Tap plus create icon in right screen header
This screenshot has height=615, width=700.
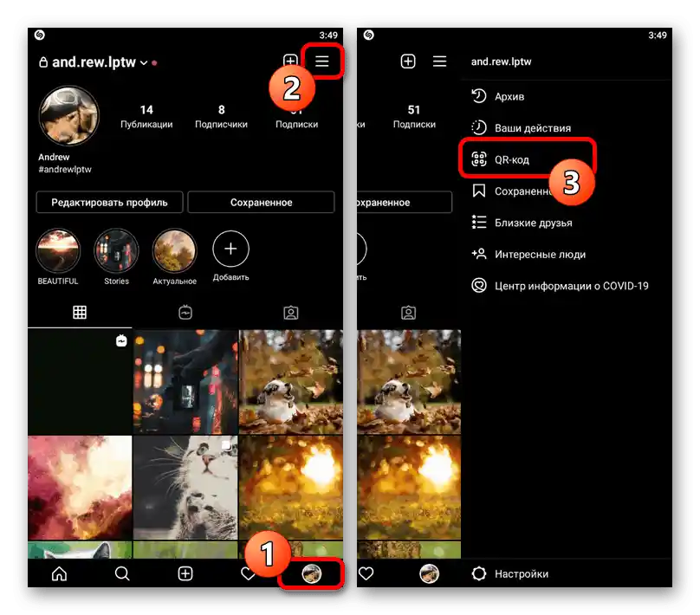point(408,61)
